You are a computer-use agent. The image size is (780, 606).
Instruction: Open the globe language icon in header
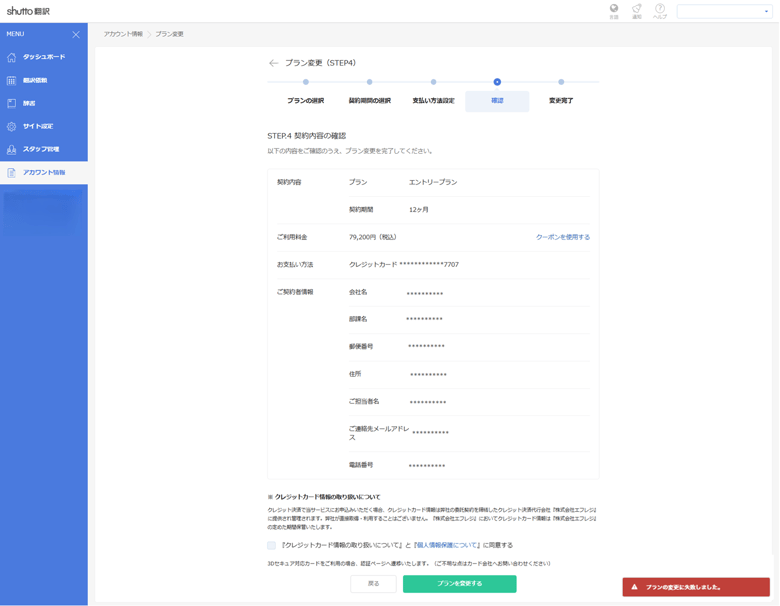click(x=614, y=8)
